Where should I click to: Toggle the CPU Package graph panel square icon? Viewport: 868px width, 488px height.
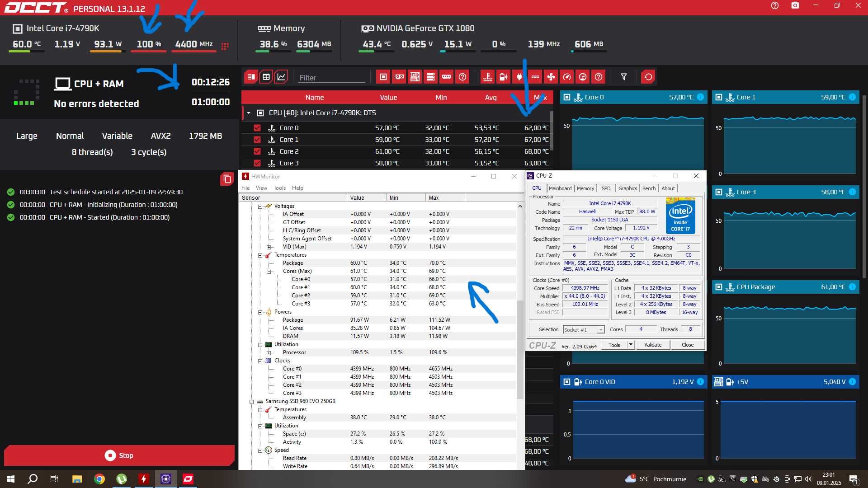719,287
